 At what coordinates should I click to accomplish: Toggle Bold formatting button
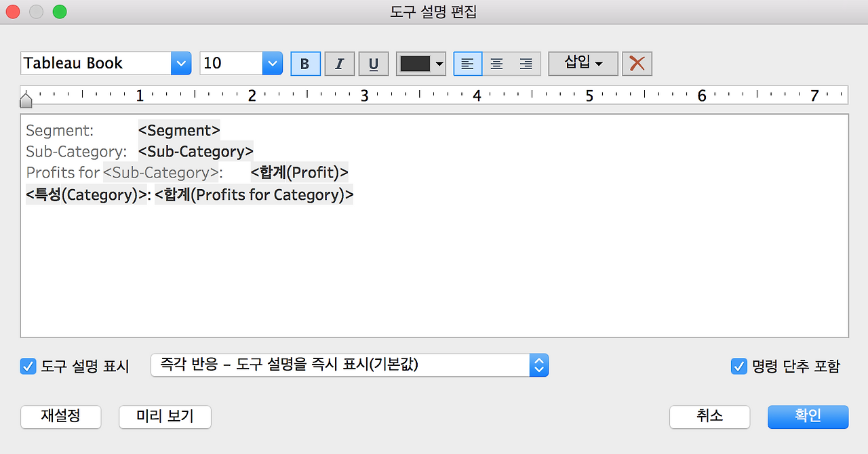pyautogui.click(x=305, y=64)
